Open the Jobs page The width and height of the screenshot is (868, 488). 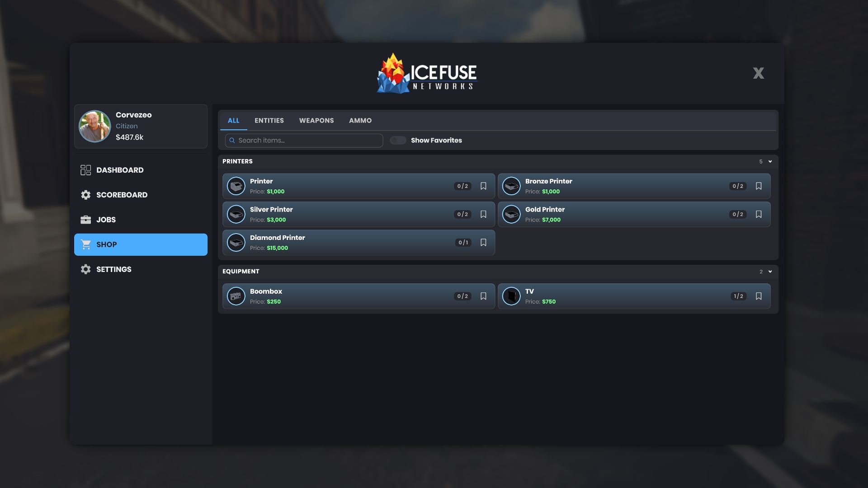click(x=106, y=220)
